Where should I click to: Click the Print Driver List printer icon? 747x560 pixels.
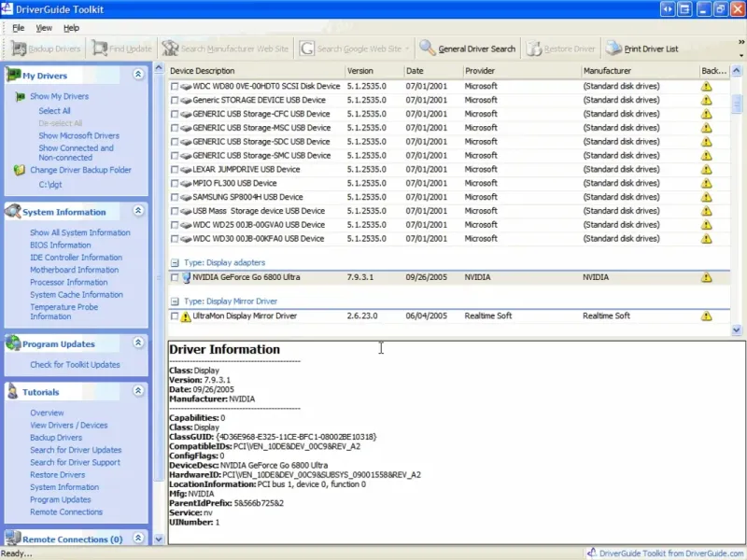click(x=613, y=49)
